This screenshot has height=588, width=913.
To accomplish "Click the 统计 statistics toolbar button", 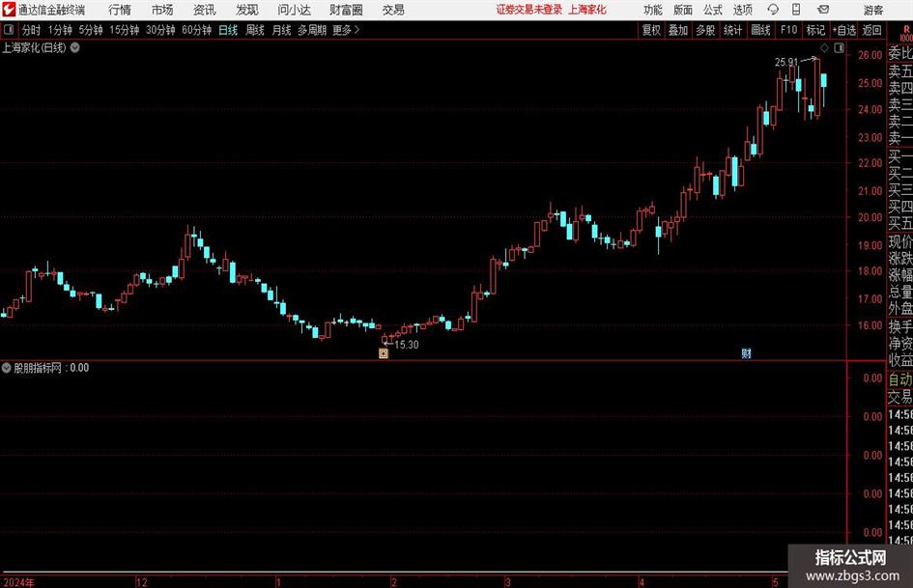I will (733, 30).
